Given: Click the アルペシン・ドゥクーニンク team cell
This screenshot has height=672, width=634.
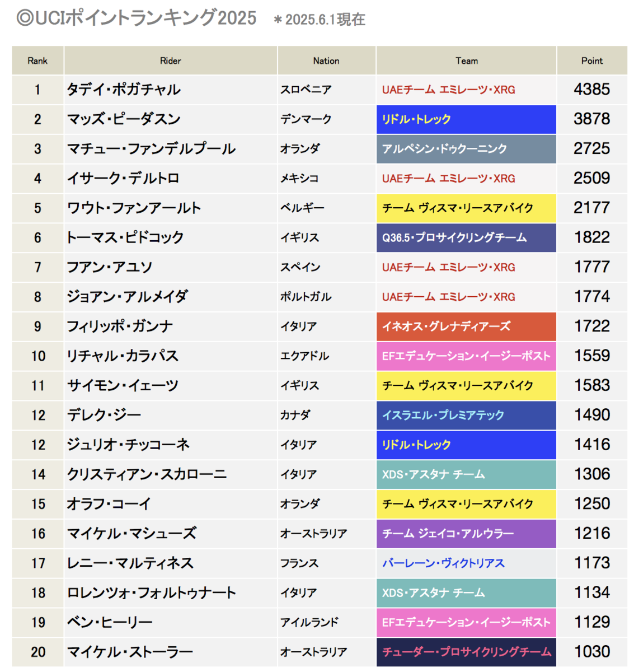Looking at the screenshot, I should pyautogui.click(x=466, y=149).
